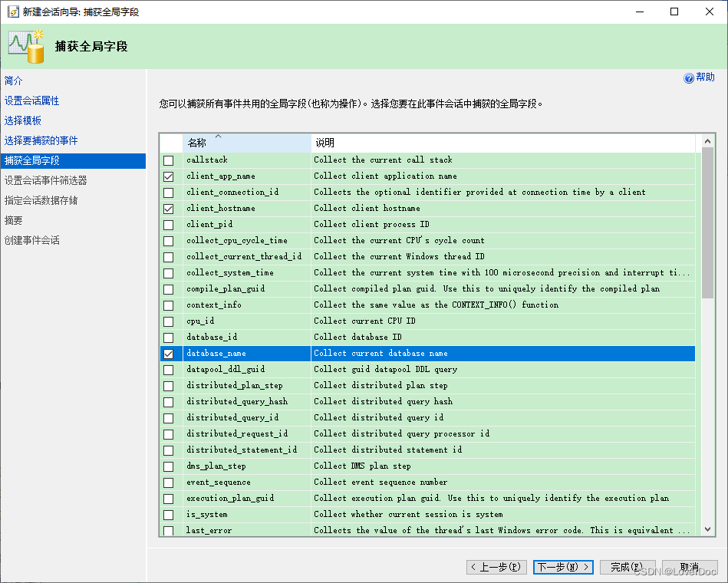Click the 说明 column header

pos(503,143)
